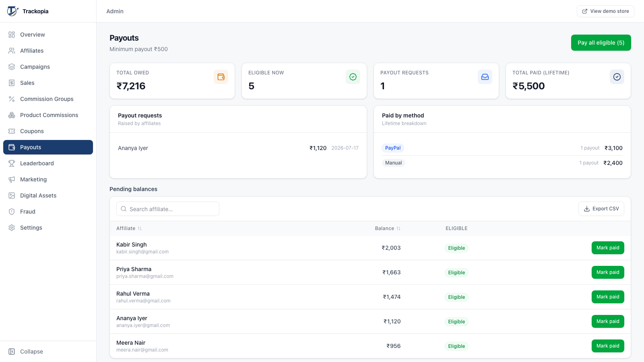Click the Settings gear icon
Image resolution: width=644 pixels, height=362 pixels.
point(12,228)
